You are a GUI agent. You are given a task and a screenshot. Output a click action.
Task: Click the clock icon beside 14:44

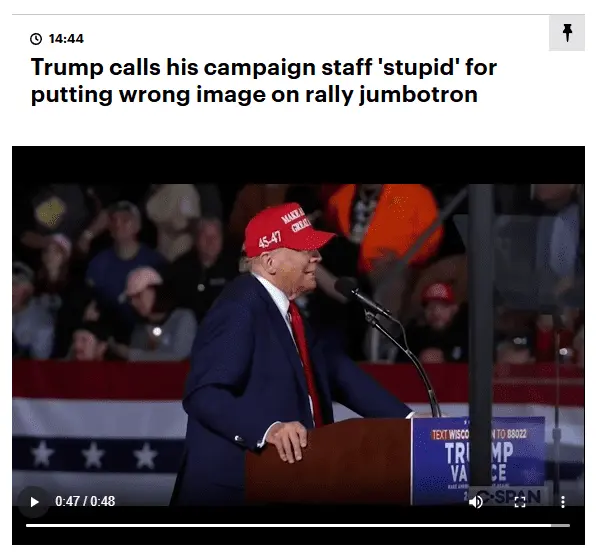36,39
